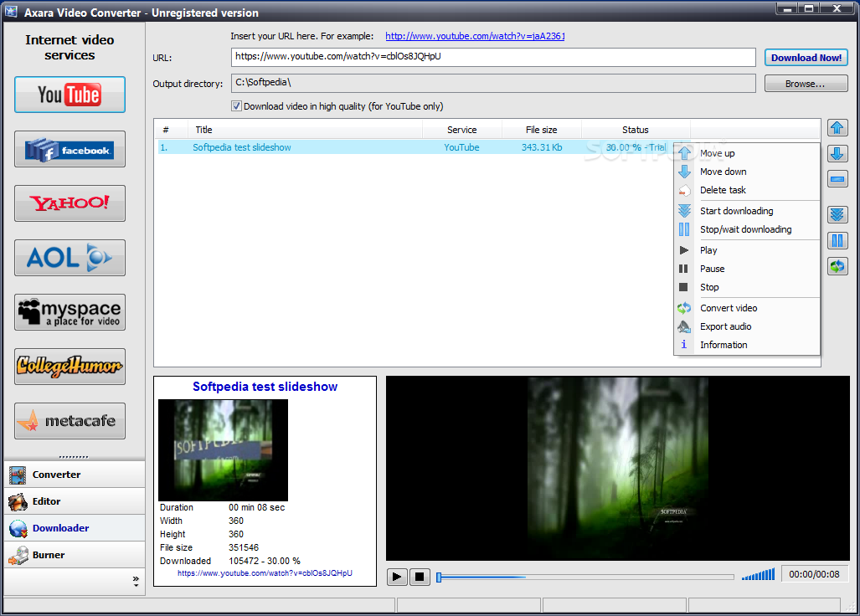
Task: Pick the CollegeHumor video service
Action: (70, 366)
